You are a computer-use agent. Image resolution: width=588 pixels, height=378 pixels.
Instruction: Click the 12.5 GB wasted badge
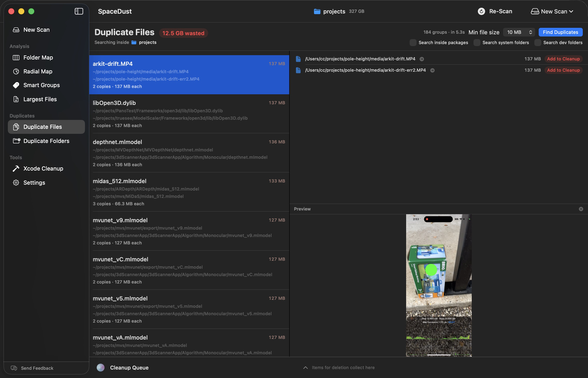[183, 33]
